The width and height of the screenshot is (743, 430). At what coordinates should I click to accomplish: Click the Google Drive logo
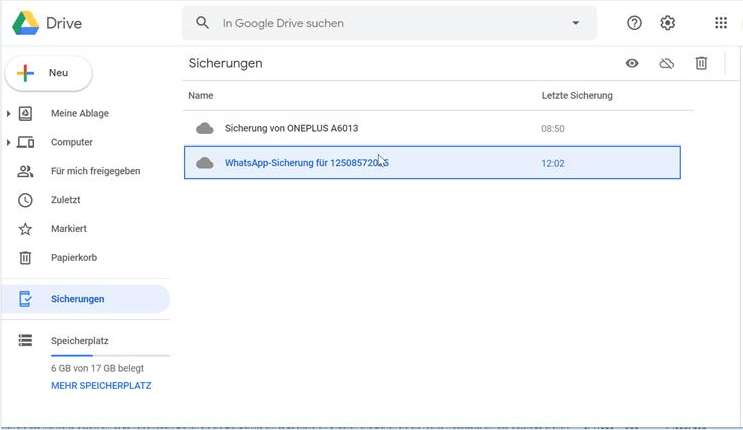pos(25,23)
